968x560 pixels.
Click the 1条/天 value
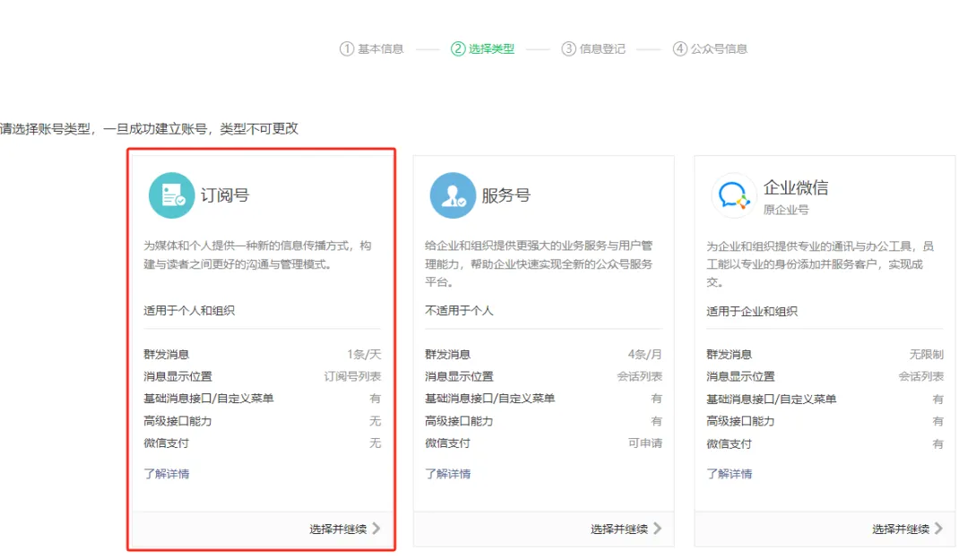(364, 355)
